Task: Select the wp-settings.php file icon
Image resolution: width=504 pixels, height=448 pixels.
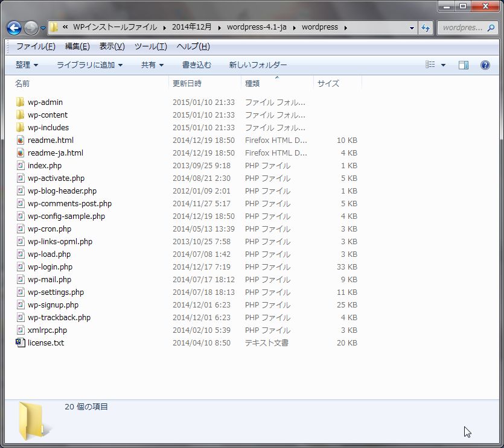Action: click(x=21, y=292)
